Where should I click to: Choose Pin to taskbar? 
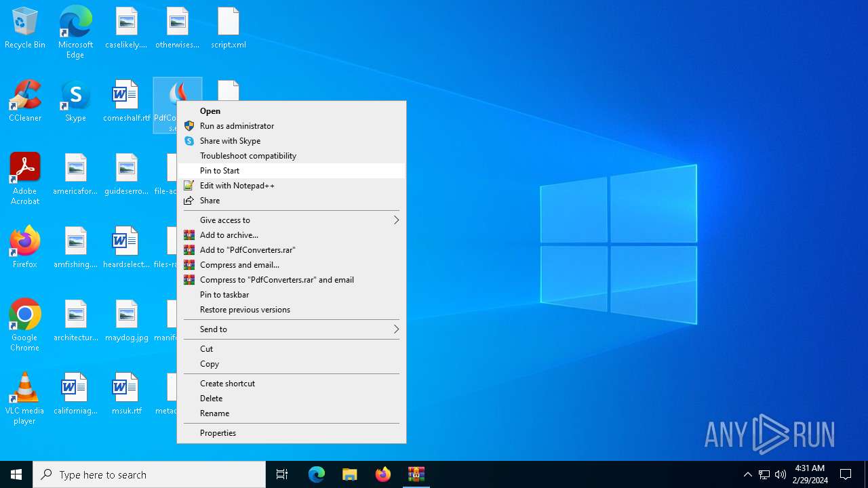click(292, 295)
